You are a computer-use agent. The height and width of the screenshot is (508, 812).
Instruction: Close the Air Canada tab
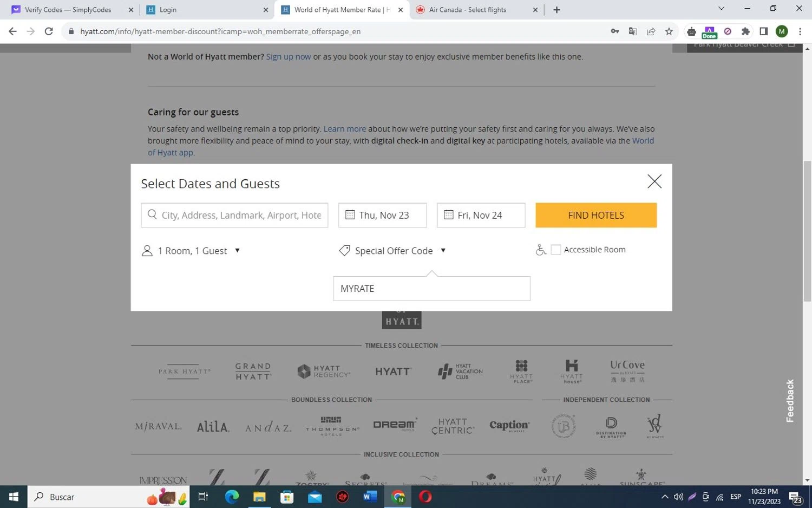click(x=535, y=10)
